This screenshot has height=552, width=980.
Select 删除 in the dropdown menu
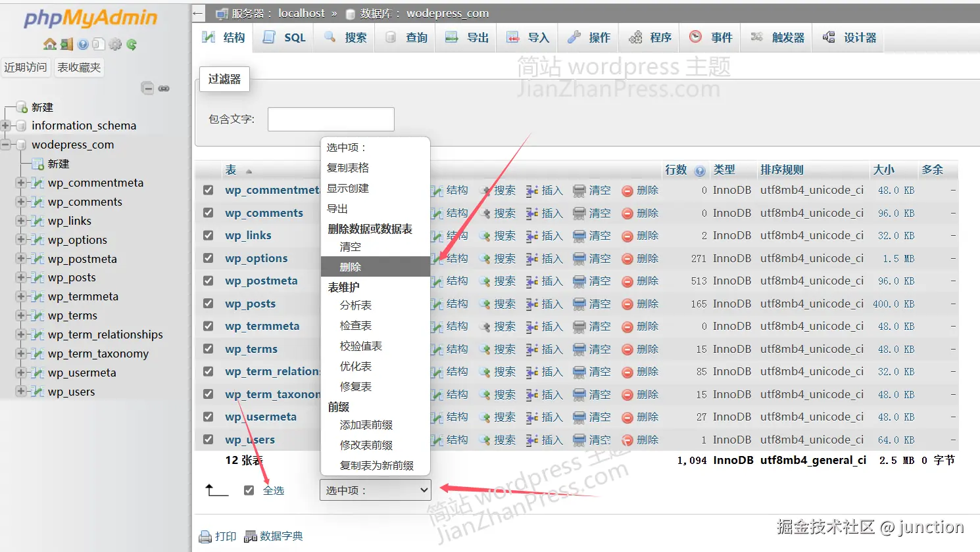click(376, 267)
